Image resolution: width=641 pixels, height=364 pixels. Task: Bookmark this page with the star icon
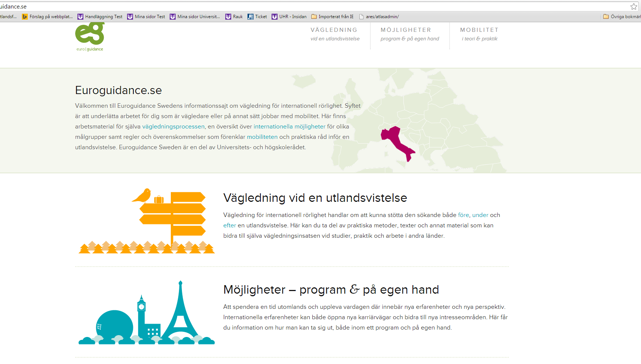point(634,7)
